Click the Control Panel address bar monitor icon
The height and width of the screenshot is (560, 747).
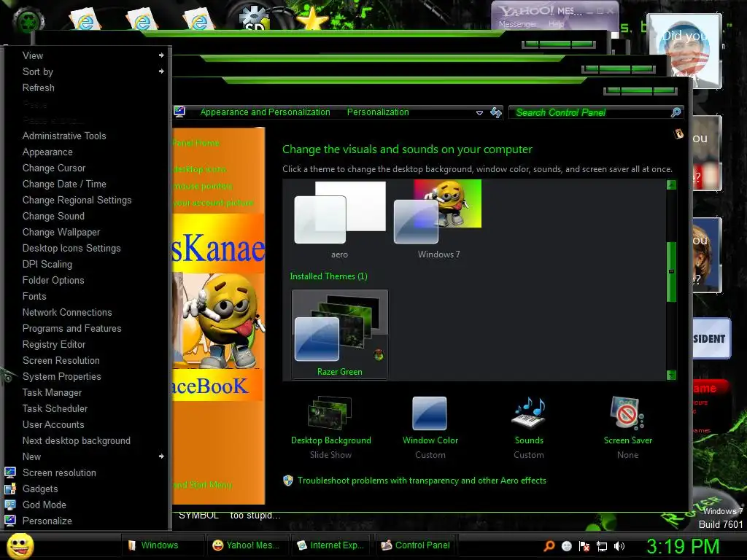click(x=179, y=112)
